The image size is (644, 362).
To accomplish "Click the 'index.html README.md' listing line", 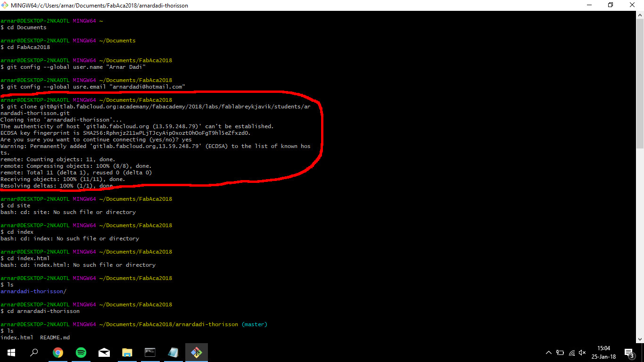I will (x=35, y=337).
